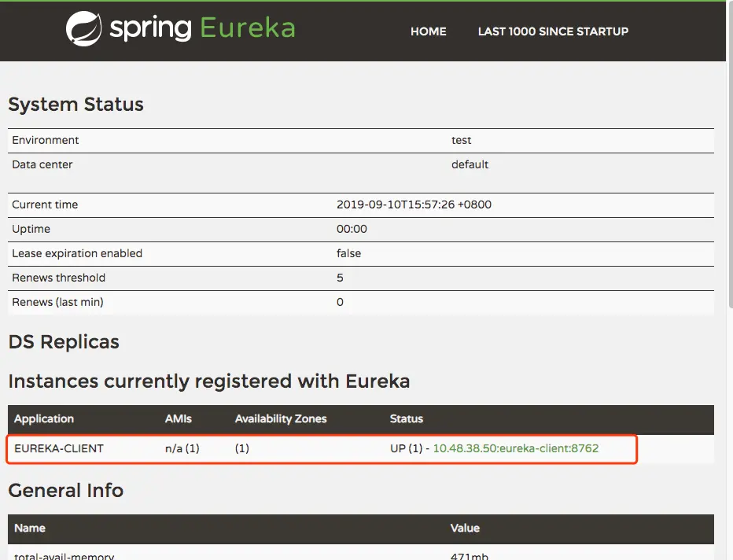
Task: Click the Status column header
Action: click(x=407, y=419)
